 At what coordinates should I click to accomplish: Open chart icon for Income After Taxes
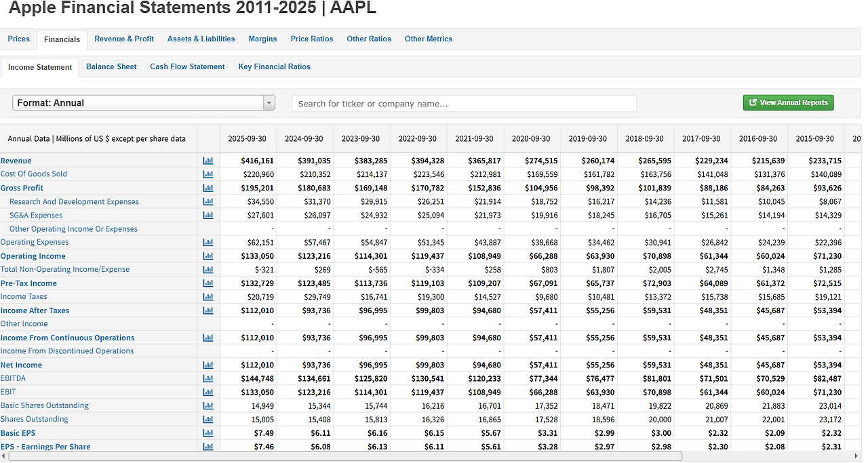[x=208, y=310]
